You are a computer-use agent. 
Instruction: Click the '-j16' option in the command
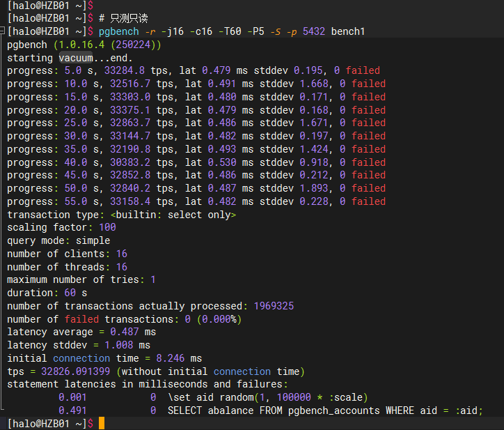click(173, 31)
